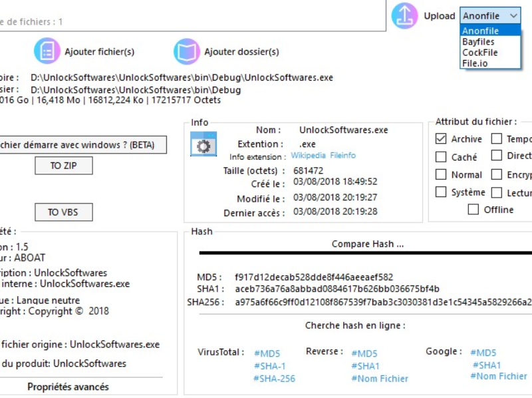Click the Upload arrow icon
Image resolution: width=532 pixels, height=398 pixels.
click(404, 16)
